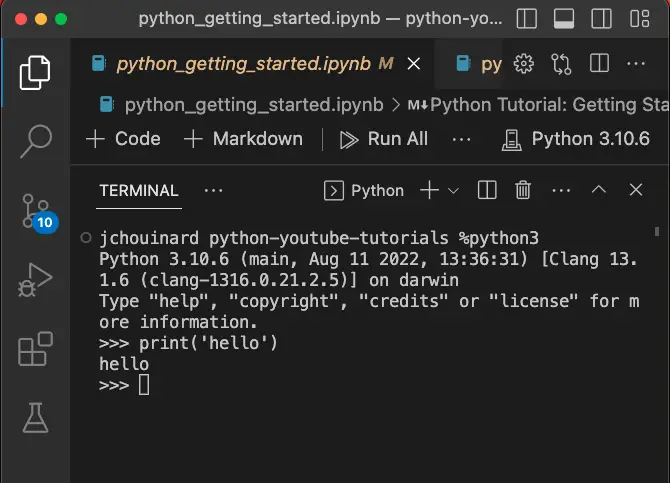Screen dimensions: 670x483
Task: Open the new terminal launch profile dropdown
Action: tap(453, 190)
